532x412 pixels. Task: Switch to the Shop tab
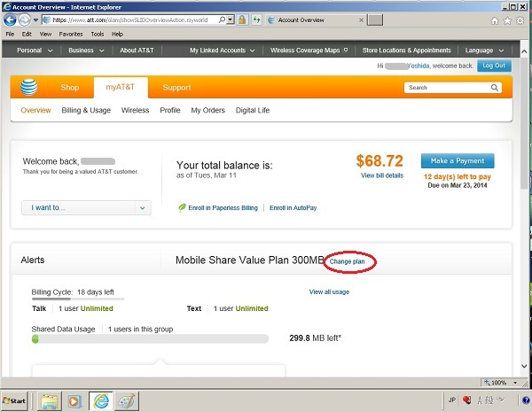[x=70, y=88]
